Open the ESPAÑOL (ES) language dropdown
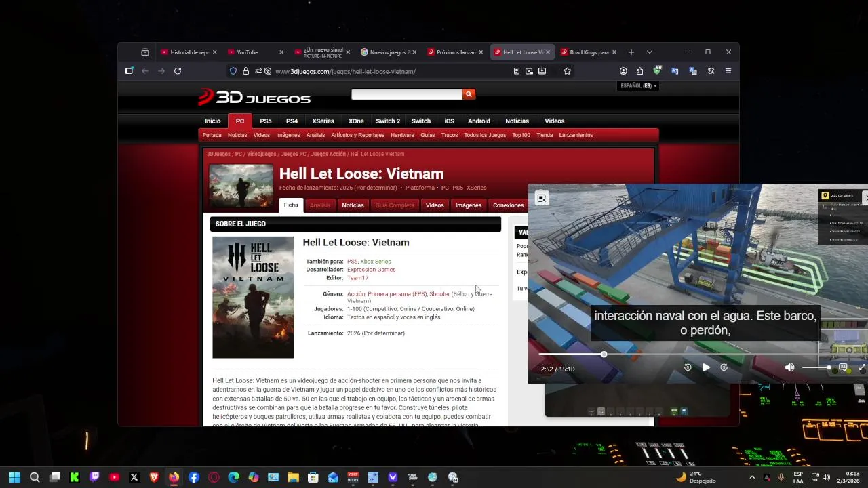This screenshot has width=868, height=488. click(639, 86)
